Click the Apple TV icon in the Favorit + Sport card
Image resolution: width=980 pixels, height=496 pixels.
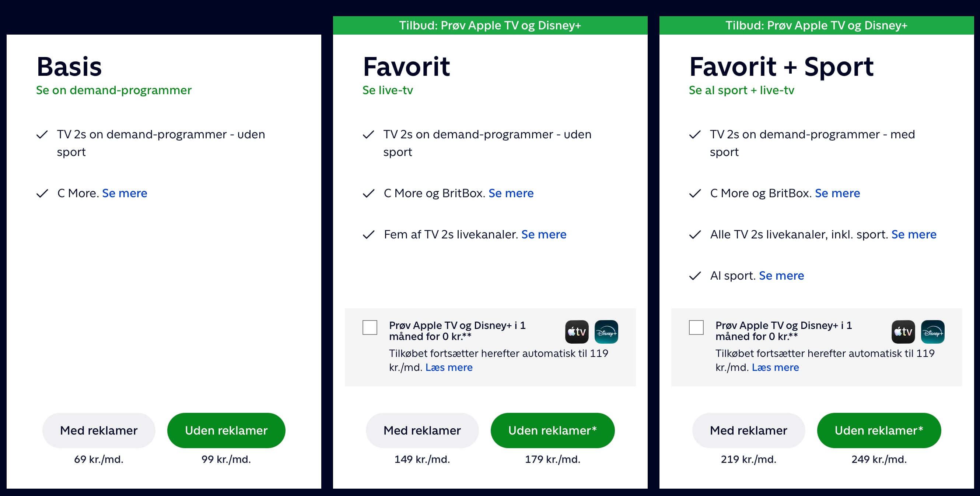coord(903,332)
